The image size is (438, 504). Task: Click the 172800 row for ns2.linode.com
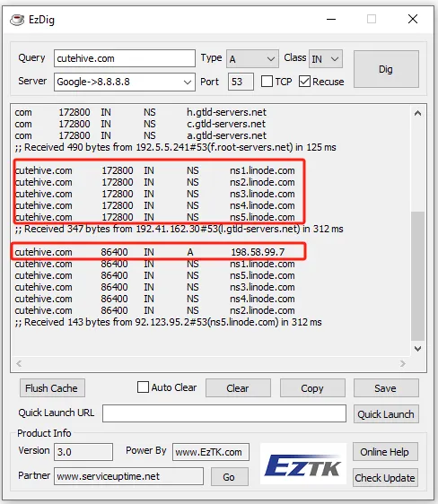[154, 182]
